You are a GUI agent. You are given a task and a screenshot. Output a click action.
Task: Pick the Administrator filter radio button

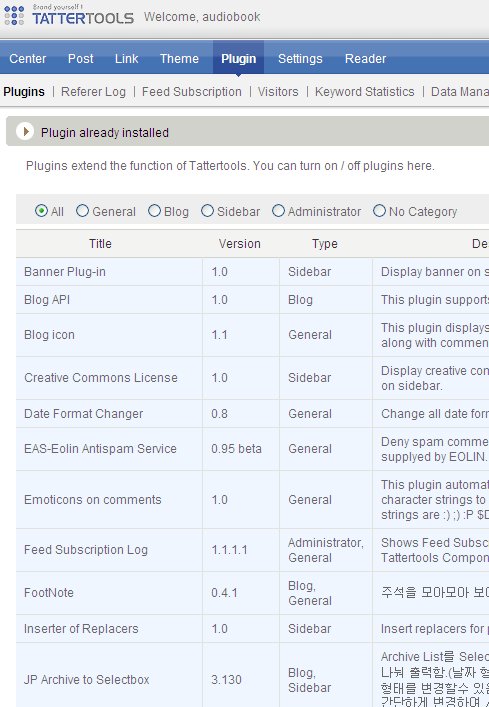(278, 211)
